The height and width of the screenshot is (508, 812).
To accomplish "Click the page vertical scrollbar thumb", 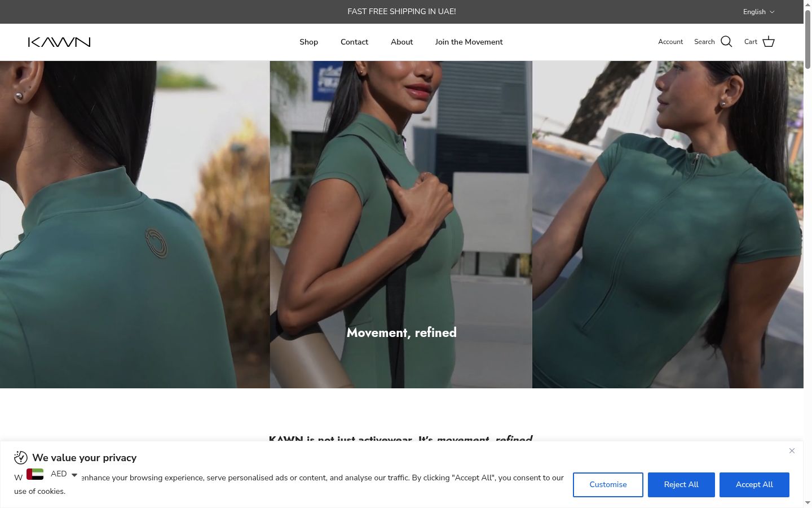I will pos(807,38).
